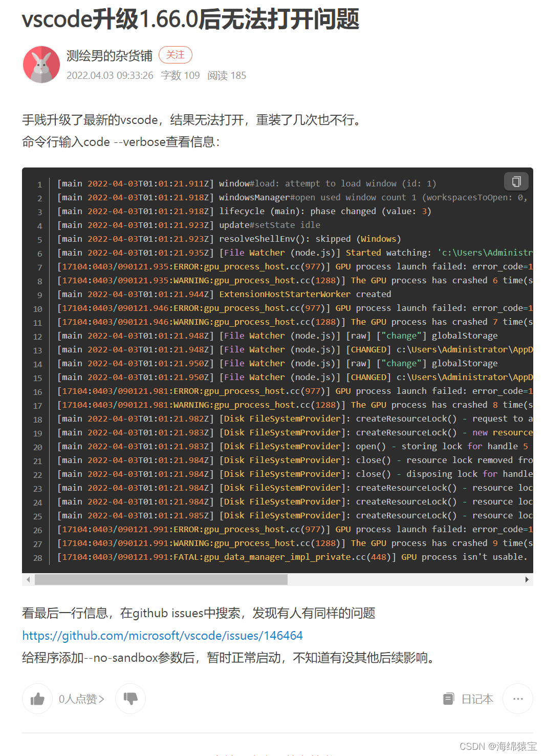Click the paragraph mentioning --no-sandbox参数
Image resolution: width=545 pixels, height=756 pixels.
(x=230, y=658)
